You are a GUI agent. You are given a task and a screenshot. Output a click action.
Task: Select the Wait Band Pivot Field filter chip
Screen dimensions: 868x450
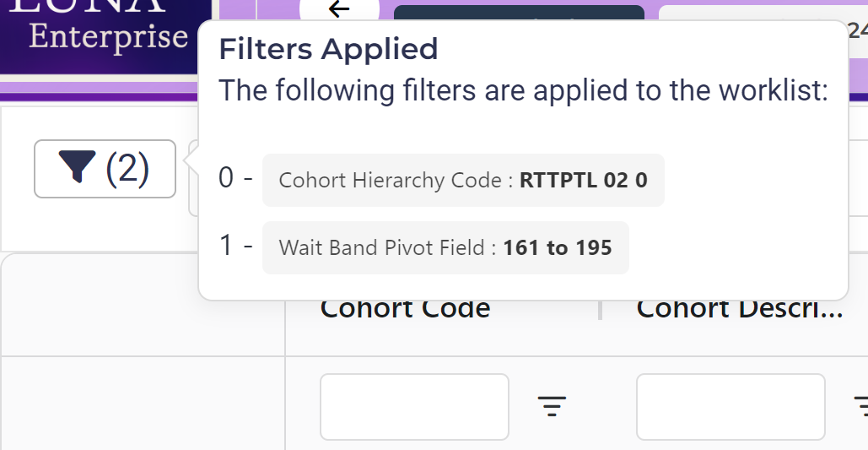click(445, 247)
